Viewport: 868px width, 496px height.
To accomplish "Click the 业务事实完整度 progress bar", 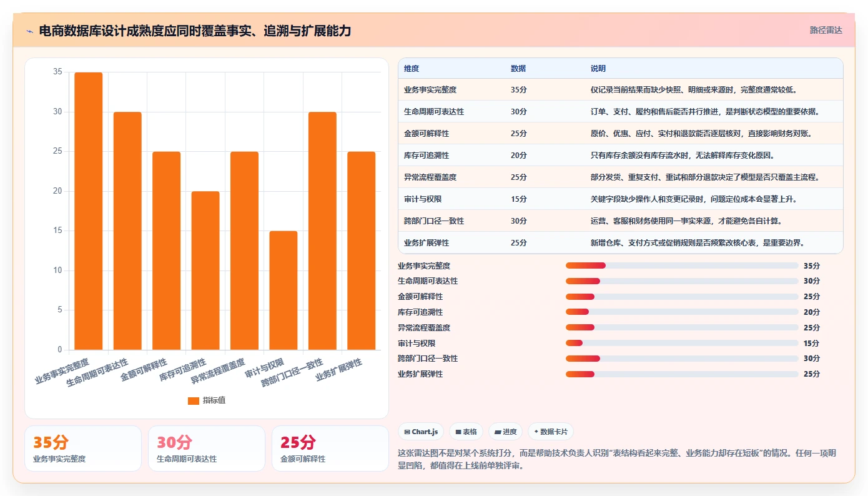I will 682,265.
